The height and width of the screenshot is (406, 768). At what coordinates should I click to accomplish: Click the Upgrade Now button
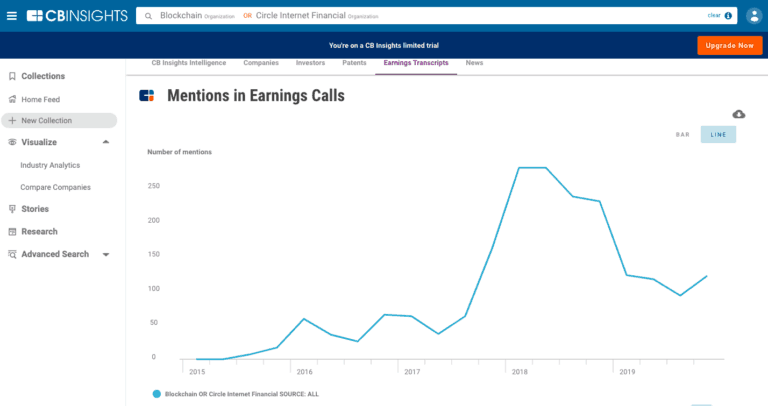click(x=729, y=45)
